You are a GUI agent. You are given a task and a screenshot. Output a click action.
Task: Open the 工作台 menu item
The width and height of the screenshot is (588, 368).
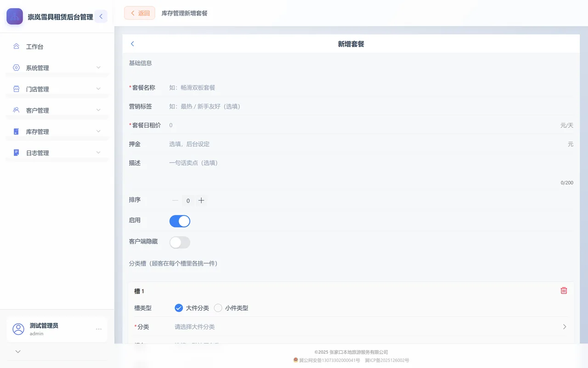tap(57, 46)
